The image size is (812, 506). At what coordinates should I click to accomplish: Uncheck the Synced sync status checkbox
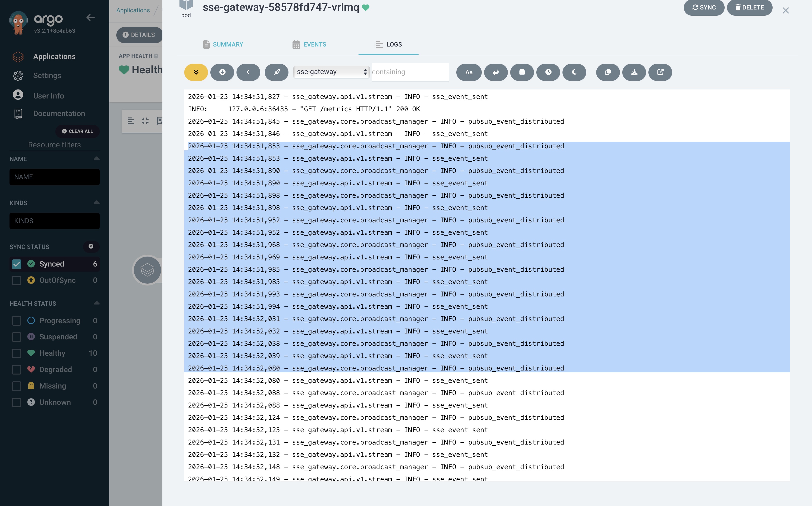[16, 264]
